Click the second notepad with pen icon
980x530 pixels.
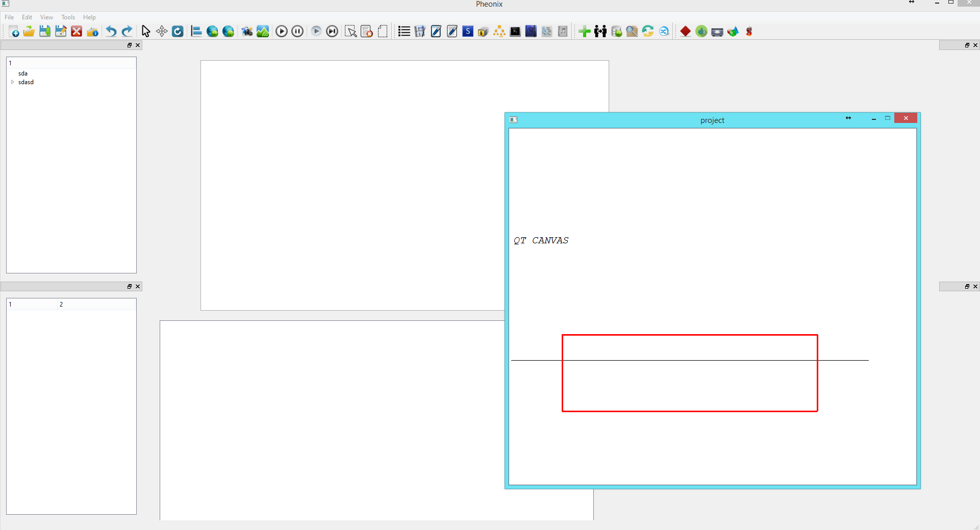pyautogui.click(x=452, y=32)
